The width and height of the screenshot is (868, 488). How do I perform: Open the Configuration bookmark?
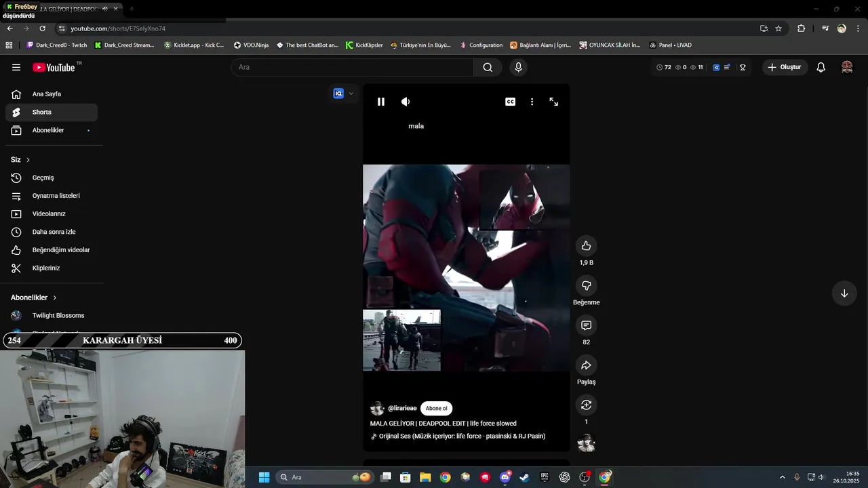tap(481, 45)
